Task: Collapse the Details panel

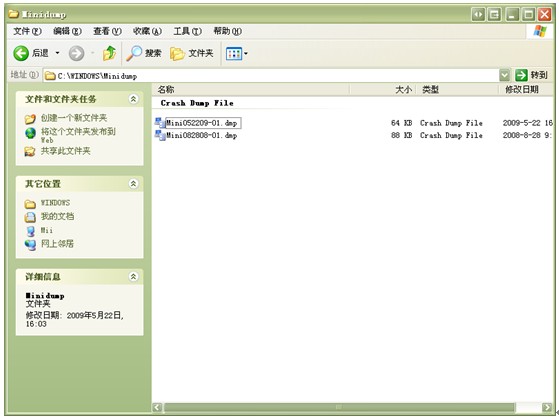Action: coord(133,276)
